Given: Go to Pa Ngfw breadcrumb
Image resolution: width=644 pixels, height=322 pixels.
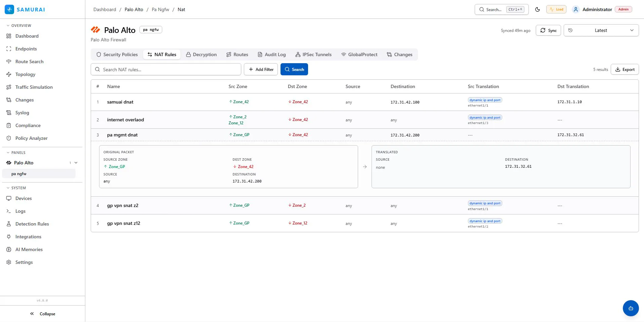Looking at the screenshot, I should coord(161,9).
